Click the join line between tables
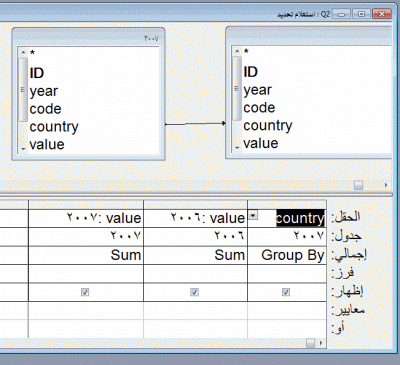 pos(195,124)
